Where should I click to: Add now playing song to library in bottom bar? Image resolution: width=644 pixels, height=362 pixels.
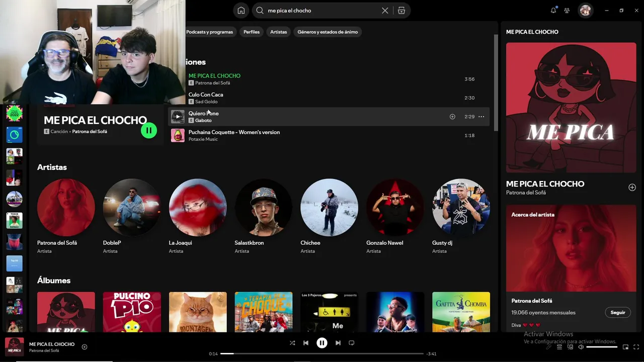pos(85,347)
